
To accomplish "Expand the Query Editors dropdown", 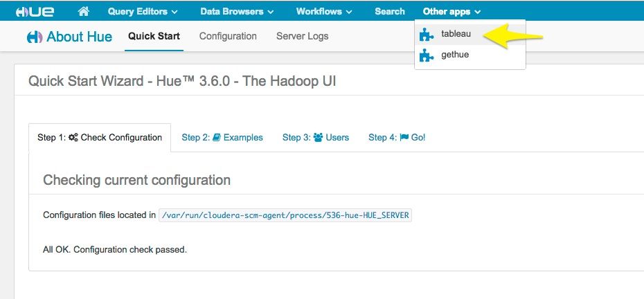I will (143, 12).
